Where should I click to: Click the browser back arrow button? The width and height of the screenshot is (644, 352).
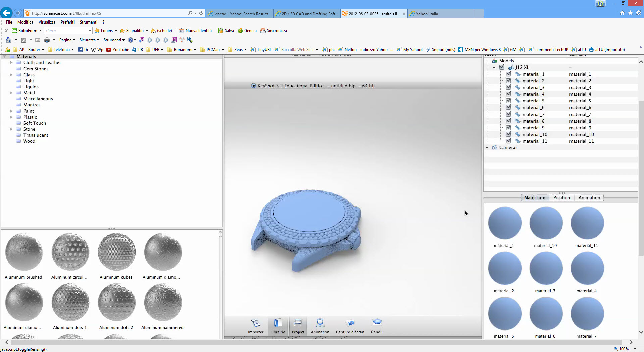(6, 13)
